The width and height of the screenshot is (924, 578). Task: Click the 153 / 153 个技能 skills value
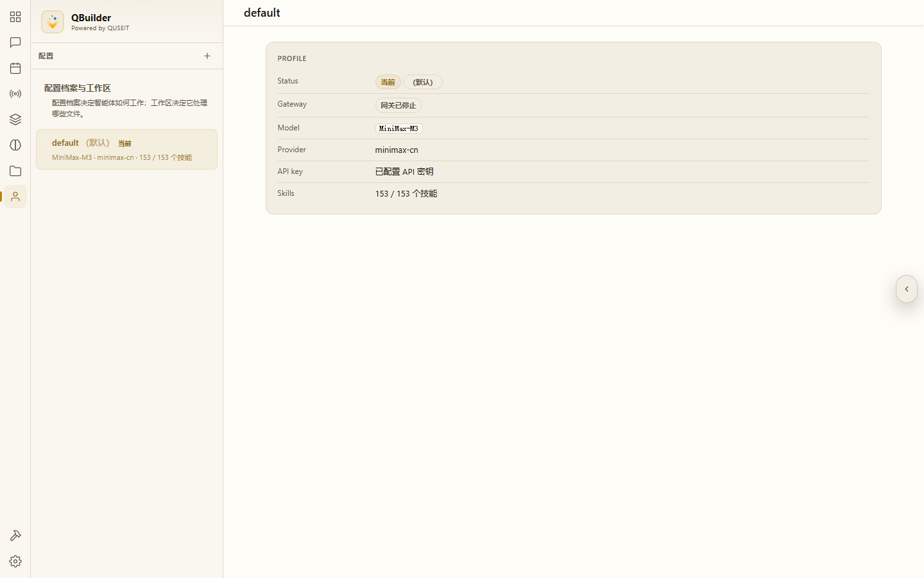point(406,193)
